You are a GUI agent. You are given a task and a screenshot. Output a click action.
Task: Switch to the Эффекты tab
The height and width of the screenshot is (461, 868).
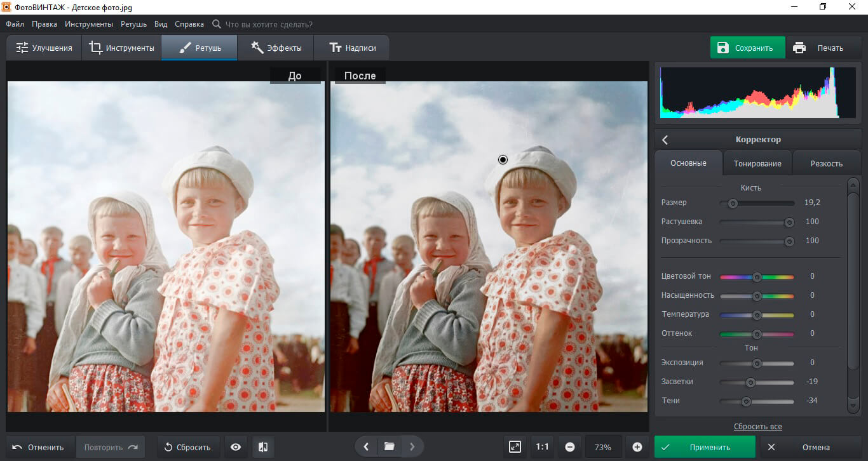(275, 48)
